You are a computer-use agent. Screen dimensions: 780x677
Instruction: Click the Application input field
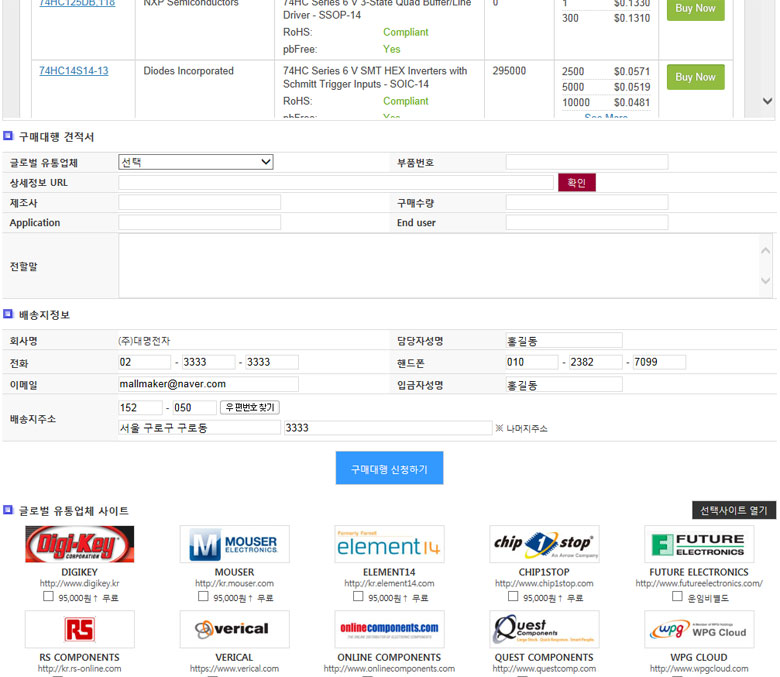[199, 222]
